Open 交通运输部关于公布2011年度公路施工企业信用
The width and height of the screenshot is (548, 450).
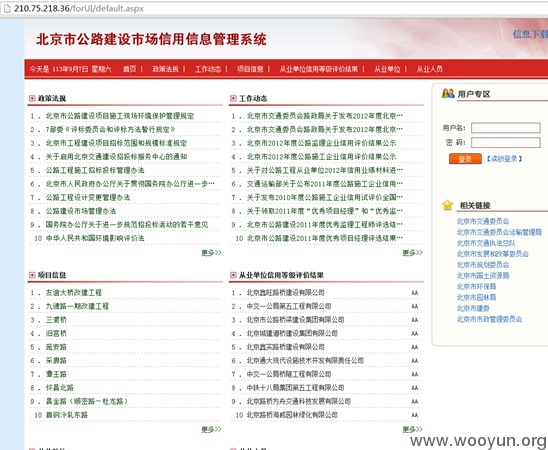pyautogui.click(x=325, y=184)
